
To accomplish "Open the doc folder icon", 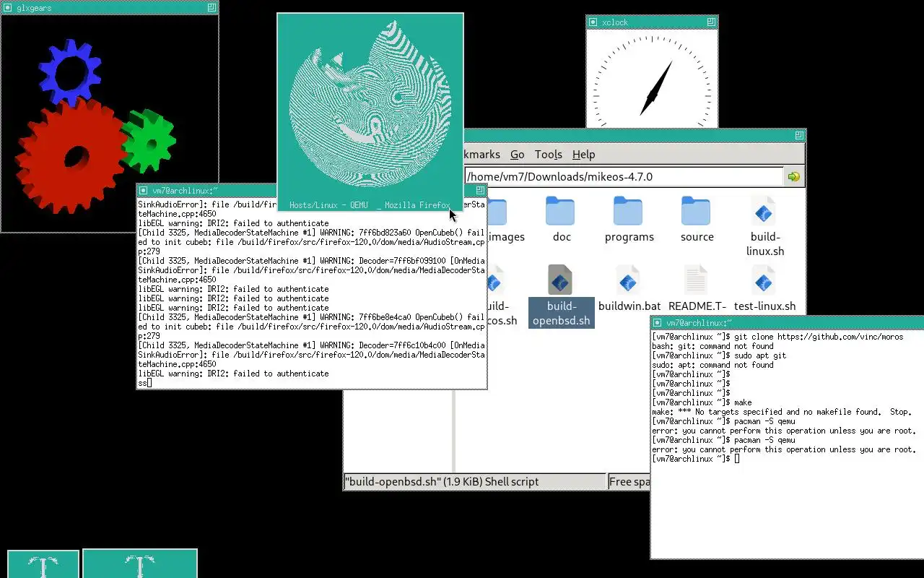I will point(560,211).
